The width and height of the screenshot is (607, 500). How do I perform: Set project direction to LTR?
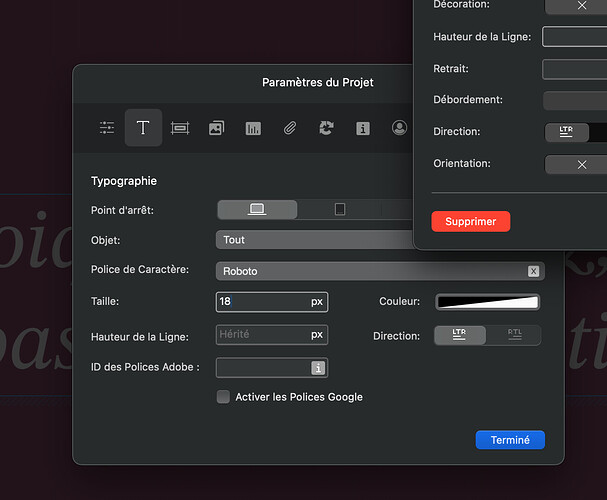tap(460, 335)
